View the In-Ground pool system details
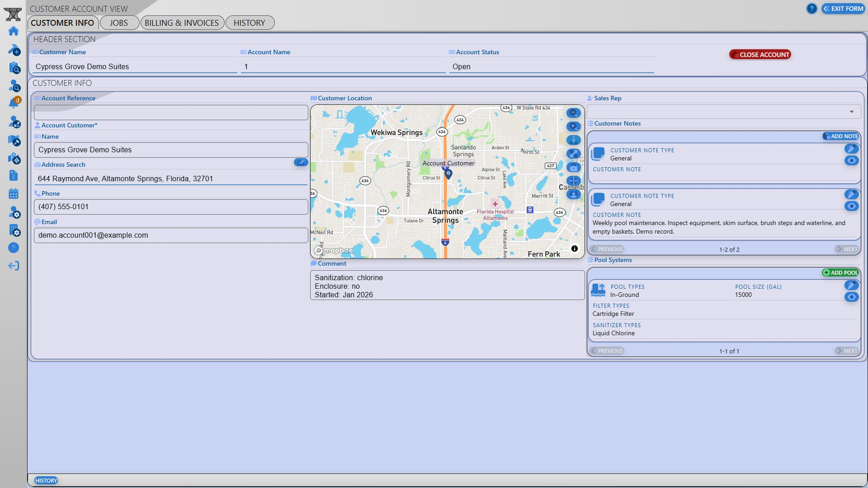This screenshot has width=868, height=488. [x=851, y=297]
